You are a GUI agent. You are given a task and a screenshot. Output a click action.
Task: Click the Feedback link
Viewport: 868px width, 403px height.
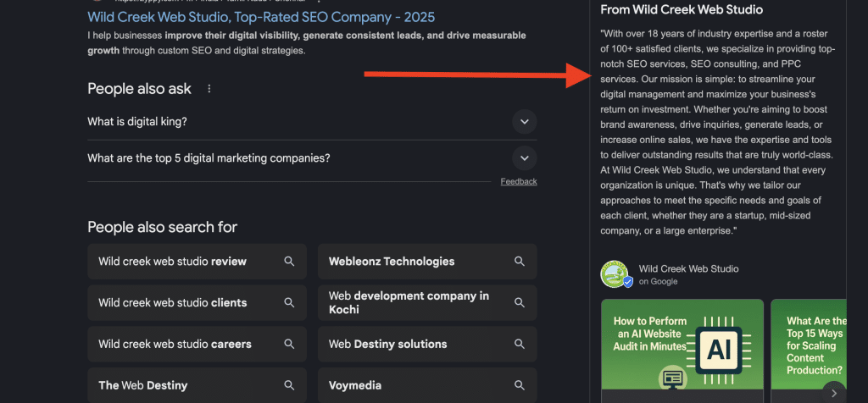pyautogui.click(x=519, y=181)
